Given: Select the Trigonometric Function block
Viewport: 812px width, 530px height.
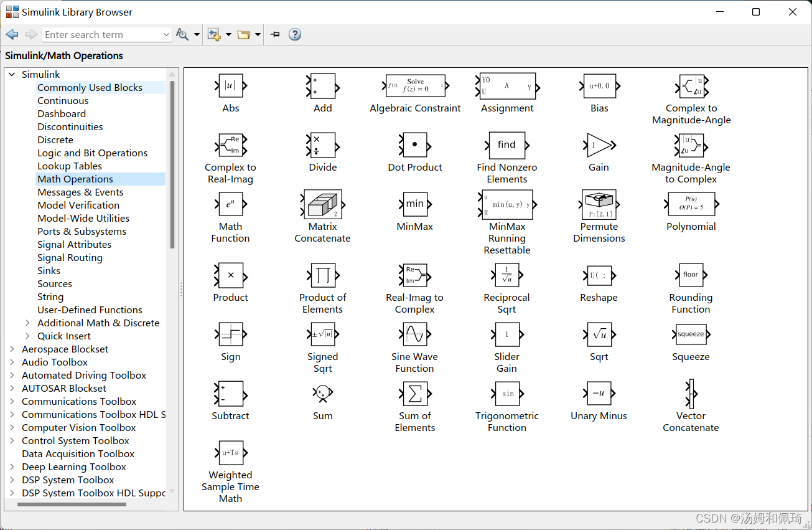Looking at the screenshot, I should pos(506,394).
